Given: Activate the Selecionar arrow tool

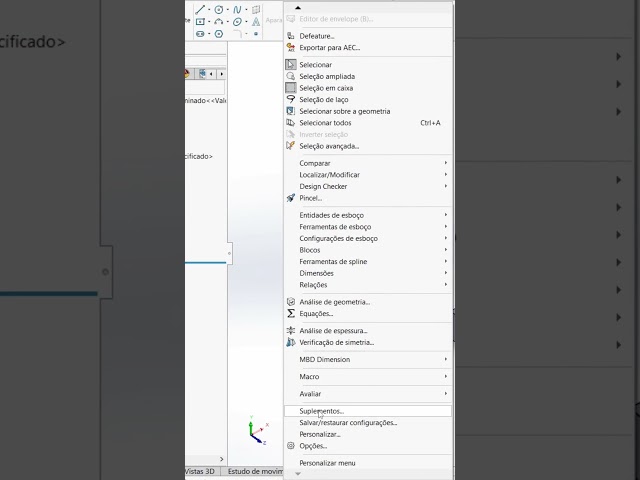Looking at the screenshot, I should click(x=291, y=64).
